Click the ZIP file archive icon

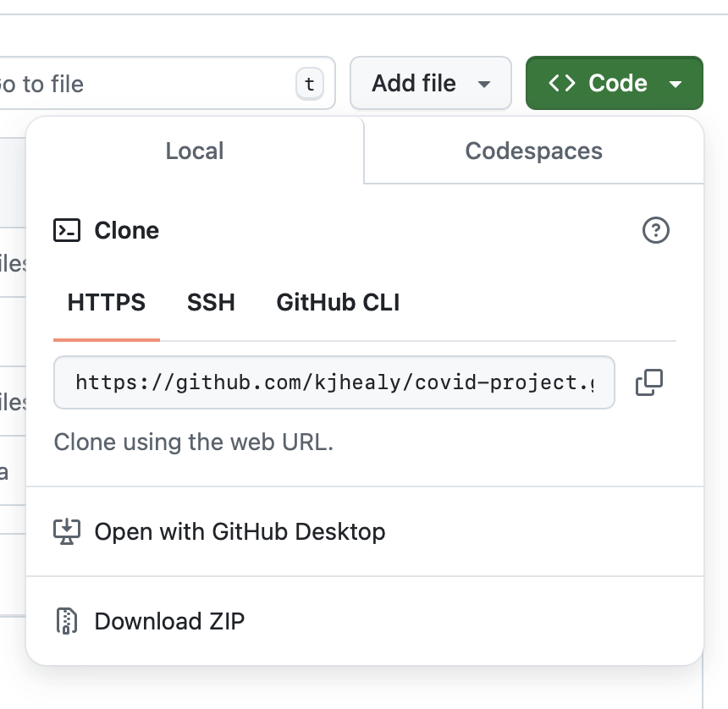(67, 621)
